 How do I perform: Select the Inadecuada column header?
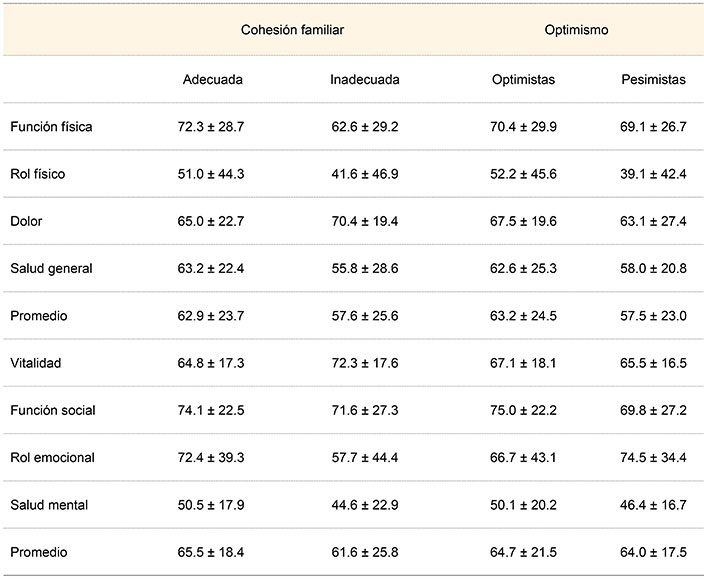point(364,80)
